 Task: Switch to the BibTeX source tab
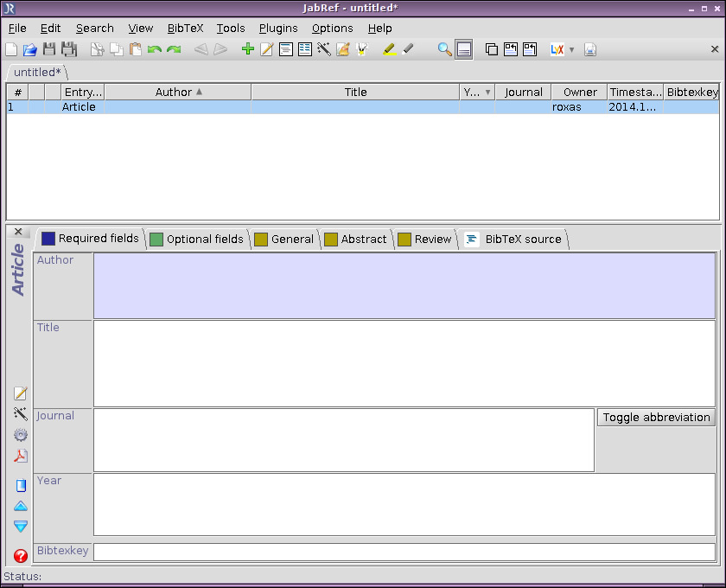513,239
